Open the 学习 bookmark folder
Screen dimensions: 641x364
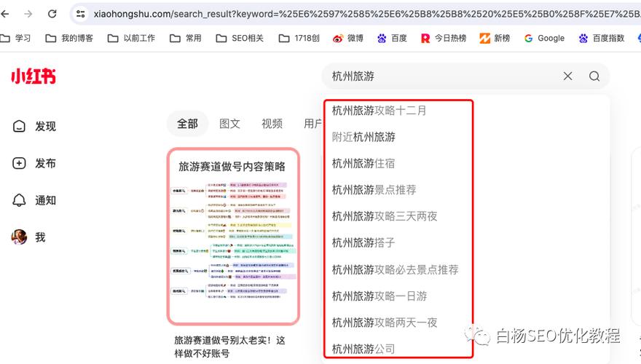point(15,38)
